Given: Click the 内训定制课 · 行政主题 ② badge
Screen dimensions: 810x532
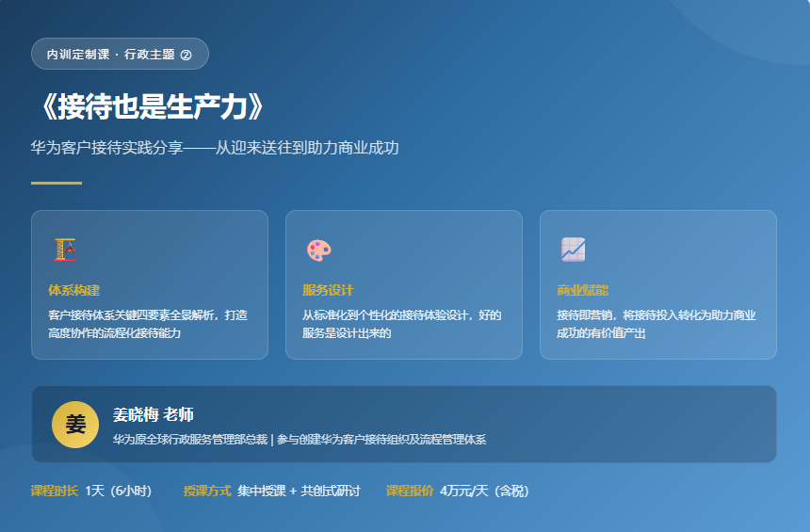Looking at the screenshot, I should coord(120,54).
